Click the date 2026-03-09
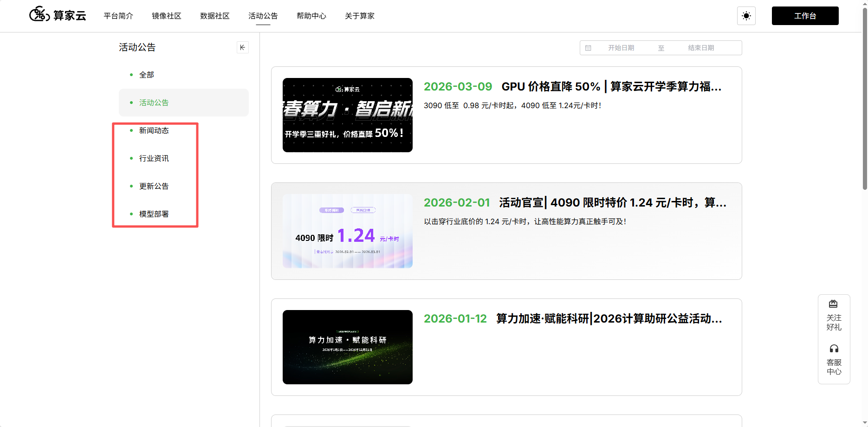The image size is (868, 427). tap(458, 86)
